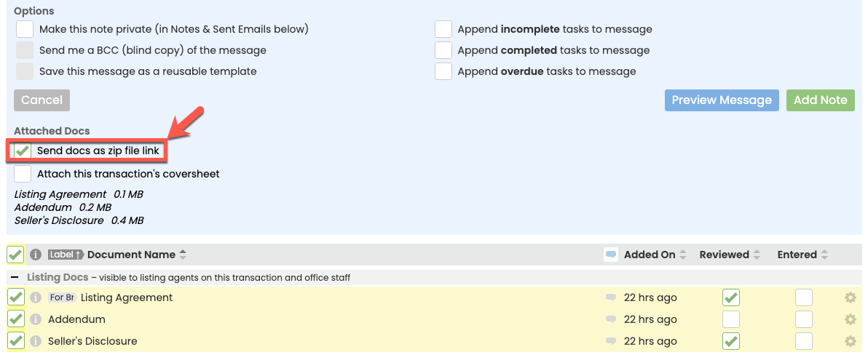Click gear icon on Seller's Disclosure row
The height and width of the screenshot is (360, 868).
(x=849, y=341)
